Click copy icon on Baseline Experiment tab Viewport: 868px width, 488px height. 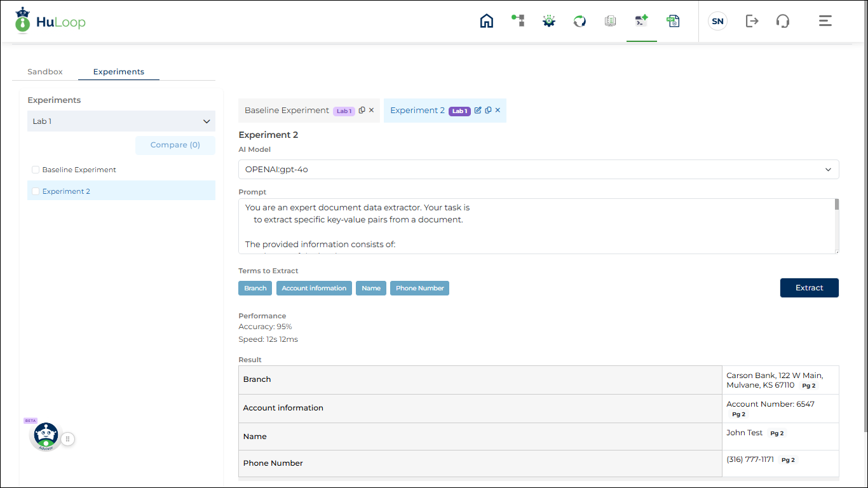pos(362,110)
